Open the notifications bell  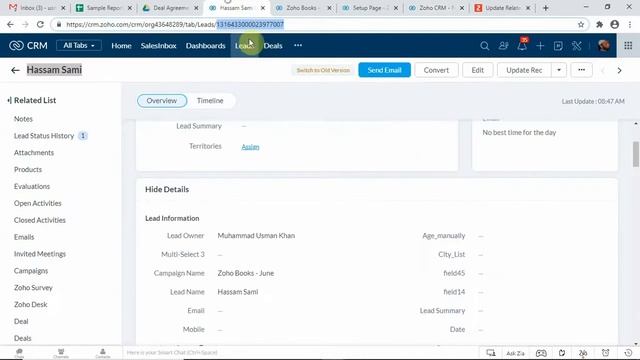[522, 46]
